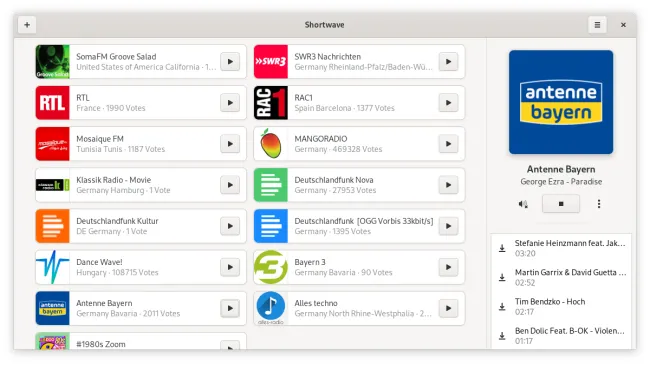Play MANGORADIO station
Image resolution: width=650 pixels, height=365 pixels.
[449, 144]
